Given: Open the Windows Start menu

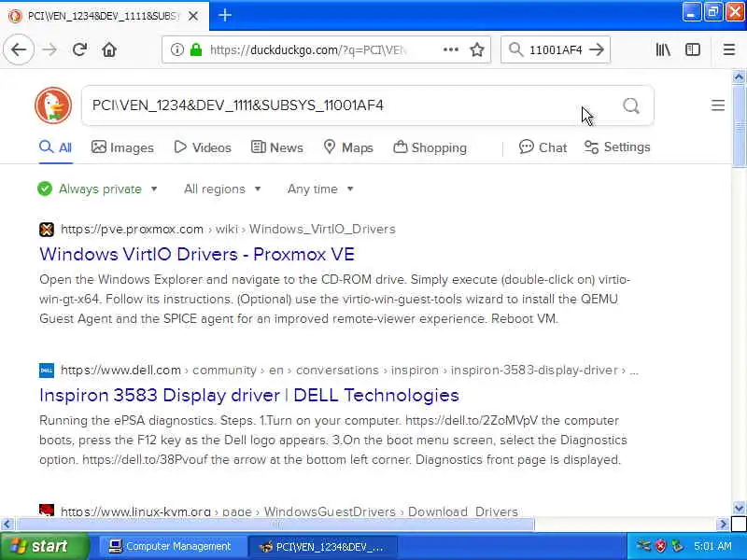Looking at the screenshot, I should point(43,546).
